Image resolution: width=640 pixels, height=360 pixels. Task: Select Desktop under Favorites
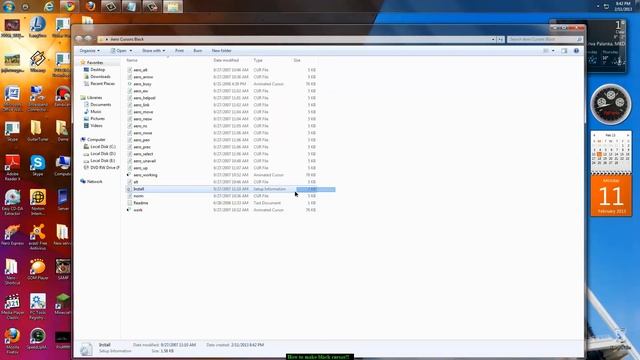click(x=98, y=70)
